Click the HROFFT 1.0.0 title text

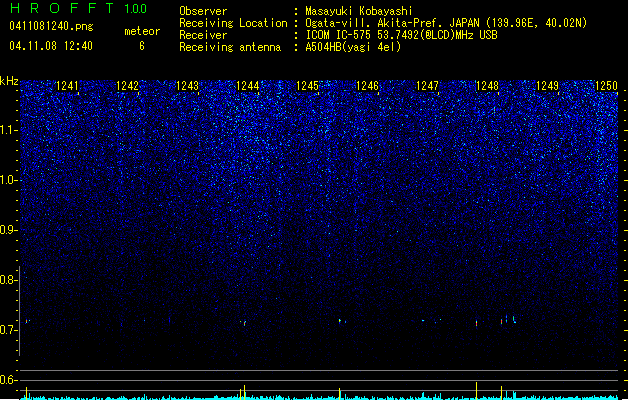[x=78, y=8]
